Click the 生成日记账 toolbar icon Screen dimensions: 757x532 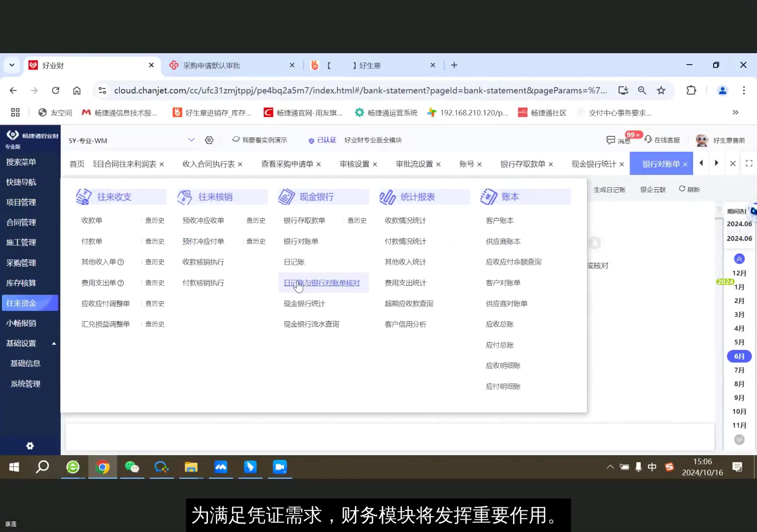click(x=610, y=189)
